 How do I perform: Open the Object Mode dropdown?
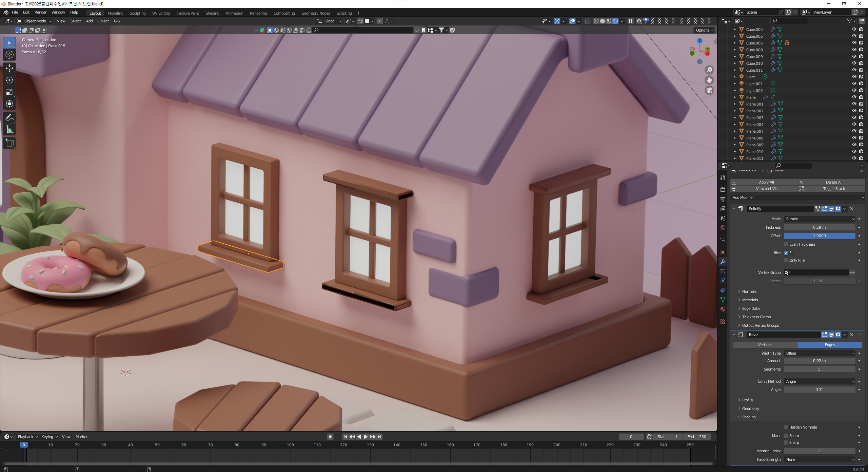35,21
